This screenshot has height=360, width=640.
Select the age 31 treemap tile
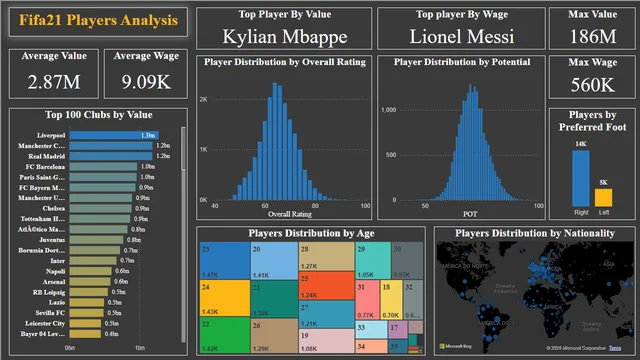(368, 299)
